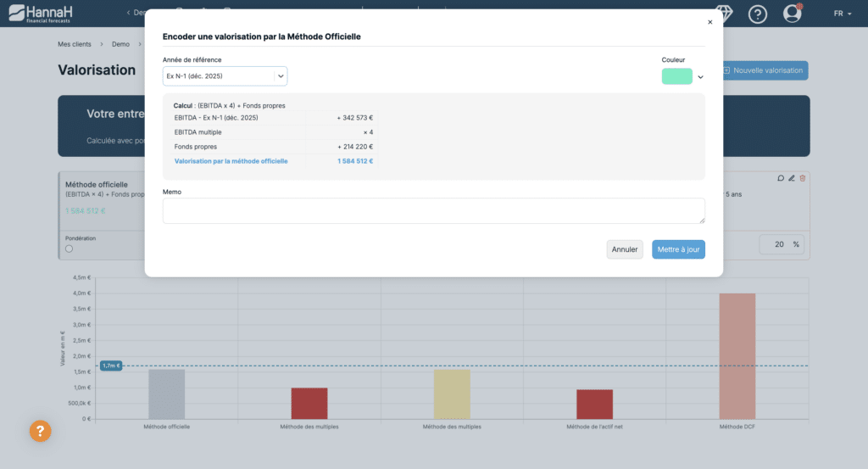This screenshot has width=868, height=469.
Task: Click the Mettre à jour button
Action: coord(678,249)
